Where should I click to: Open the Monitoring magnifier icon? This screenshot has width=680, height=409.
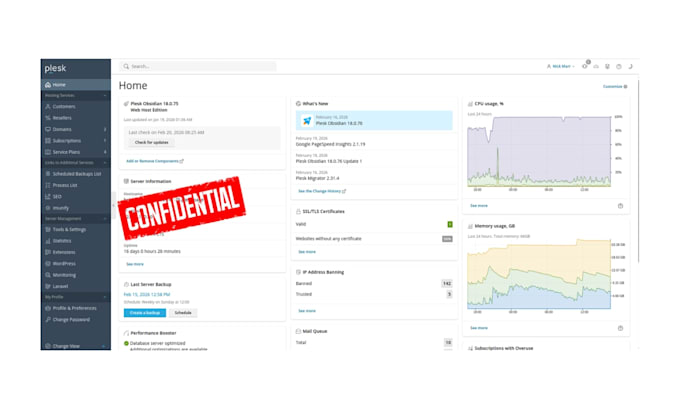[48, 275]
